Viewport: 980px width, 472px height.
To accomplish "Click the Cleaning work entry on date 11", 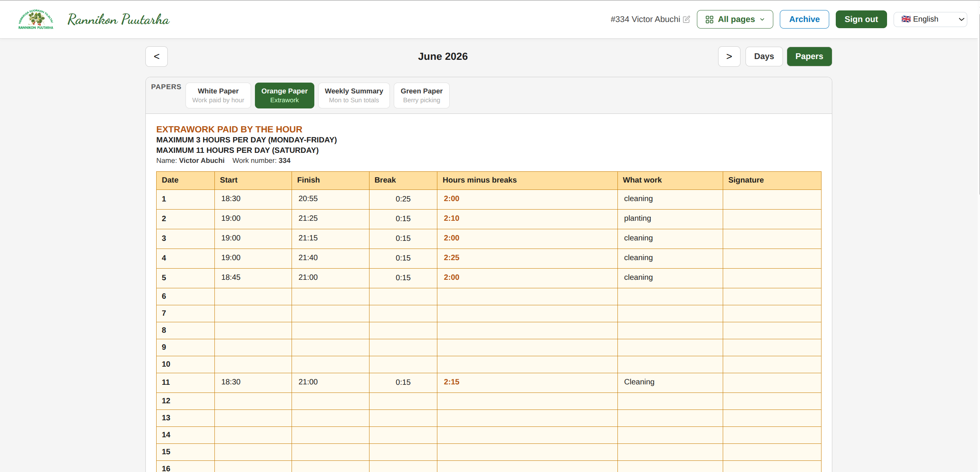I will click(x=639, y=382).
